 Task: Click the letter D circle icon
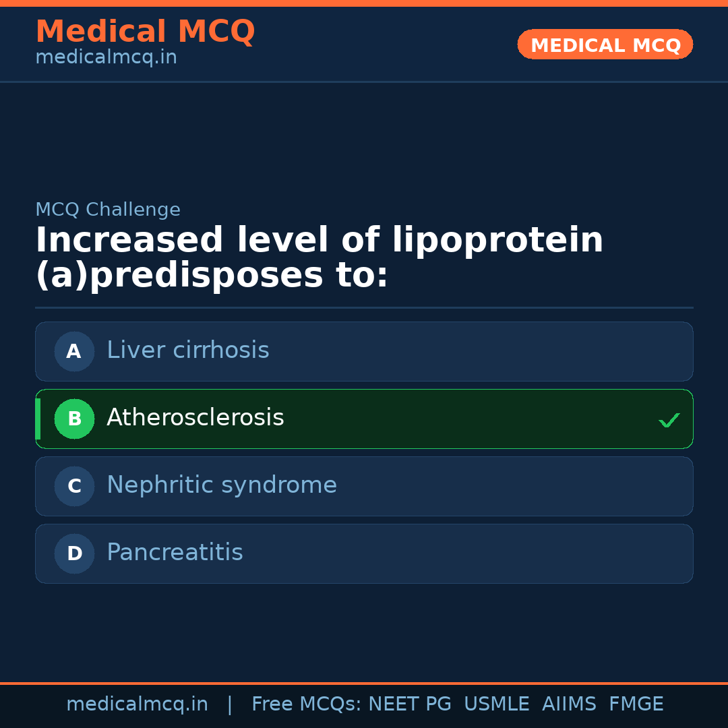pos(74,553)
